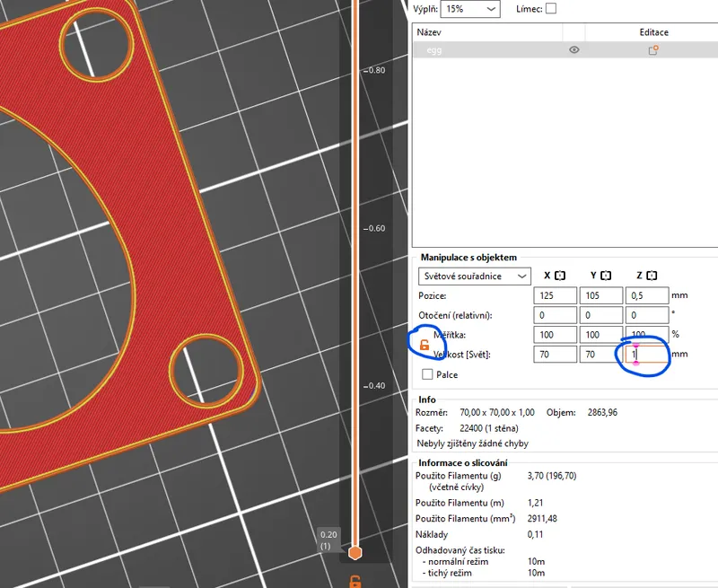Click the Pozice Y field showing 105
The image size is (718, 588).
(x=601, y=296)
